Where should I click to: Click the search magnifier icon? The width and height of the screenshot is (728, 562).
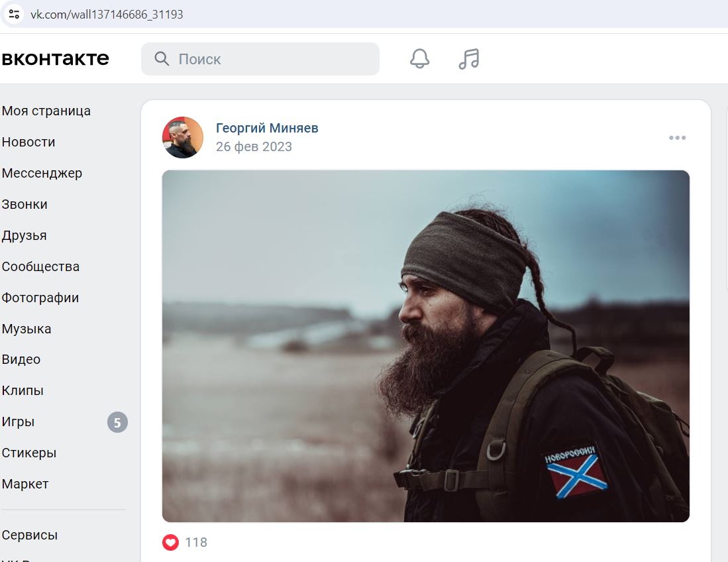point(162,59)
